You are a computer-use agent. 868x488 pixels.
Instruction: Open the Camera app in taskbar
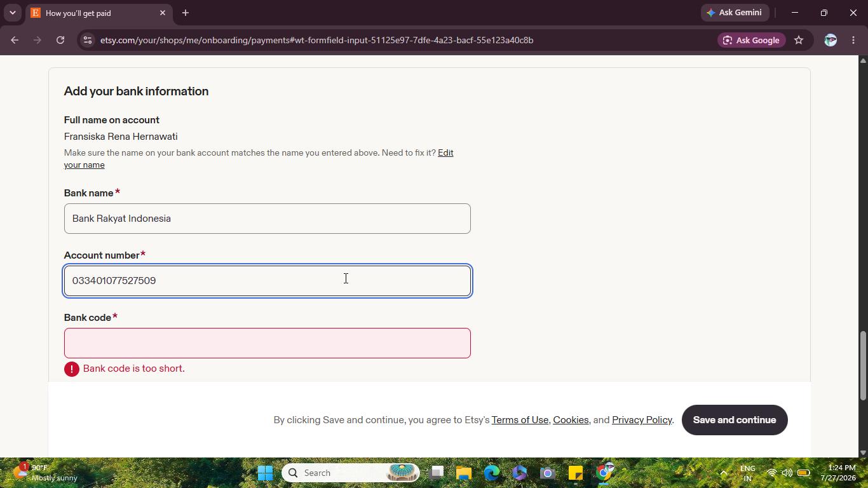pyautogui.click(x=548, y=473)
